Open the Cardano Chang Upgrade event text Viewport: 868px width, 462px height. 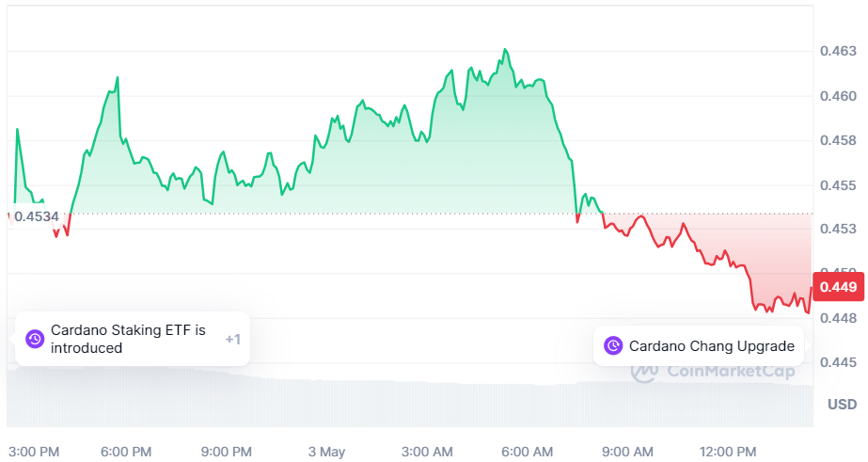(712, 345)
